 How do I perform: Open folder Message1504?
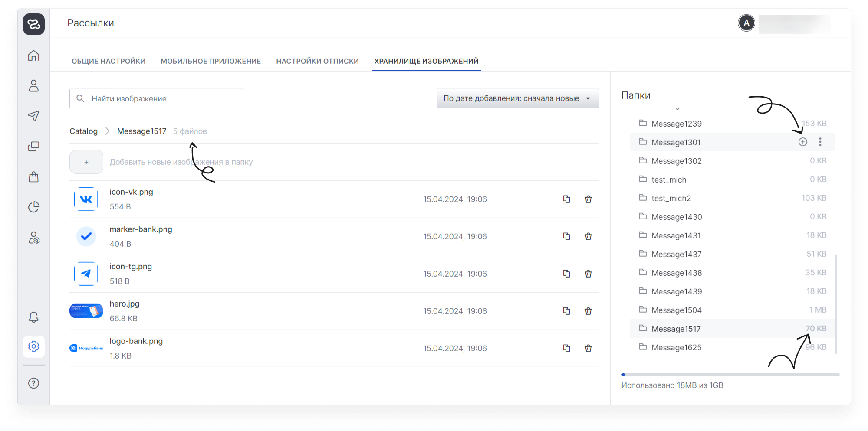tap(733, 310)
